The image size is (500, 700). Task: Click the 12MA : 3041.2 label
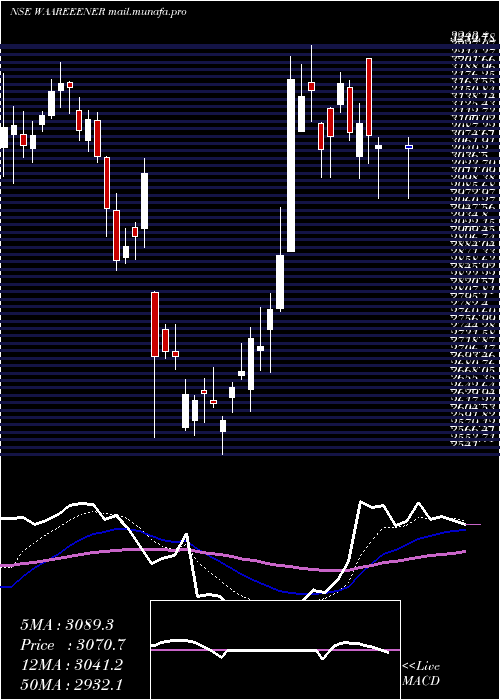[71, 665]
